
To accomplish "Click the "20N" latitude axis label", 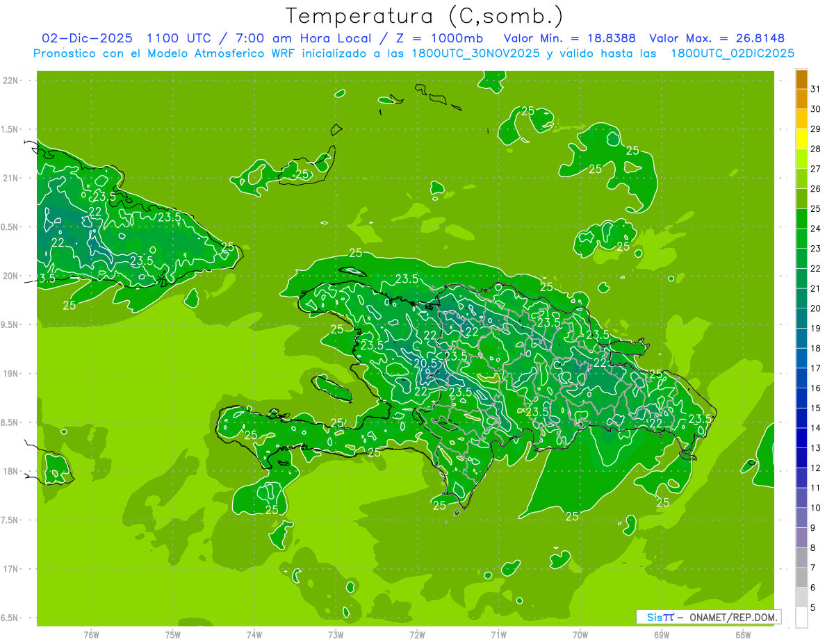I will (x=11, y=276).
